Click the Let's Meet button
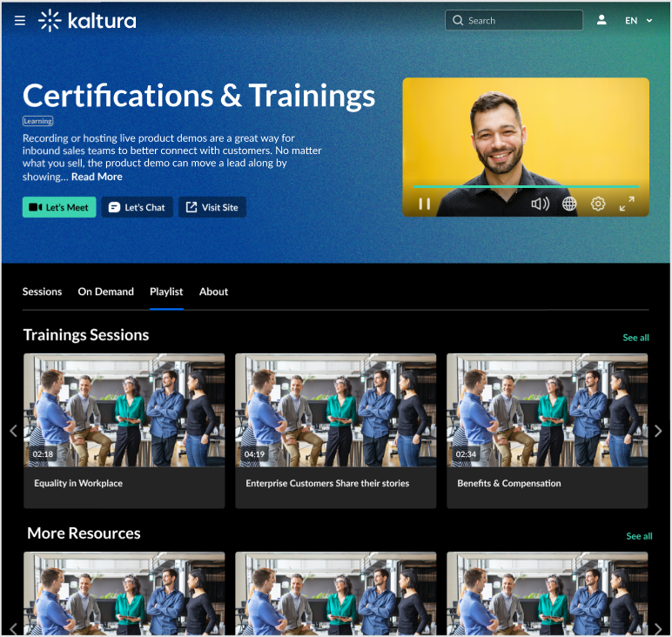This screenshot has height=637, width=672. [x=59, y=207]
